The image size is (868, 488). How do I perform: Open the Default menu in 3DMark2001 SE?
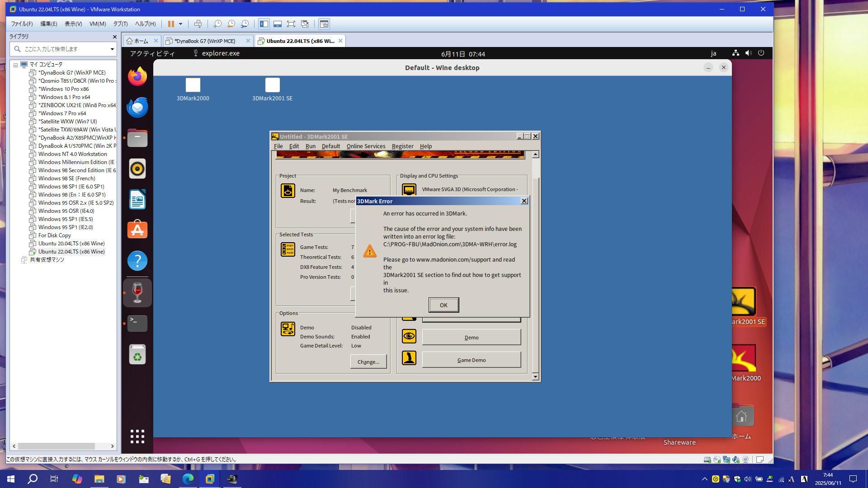click(x=330, y=146)
